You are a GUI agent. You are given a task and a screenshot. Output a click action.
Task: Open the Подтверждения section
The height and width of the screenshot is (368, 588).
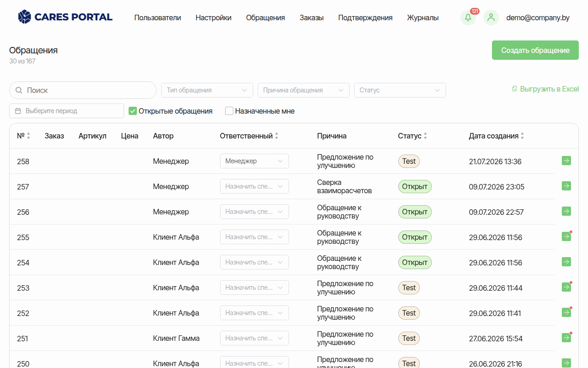click(x=365, y=18)
